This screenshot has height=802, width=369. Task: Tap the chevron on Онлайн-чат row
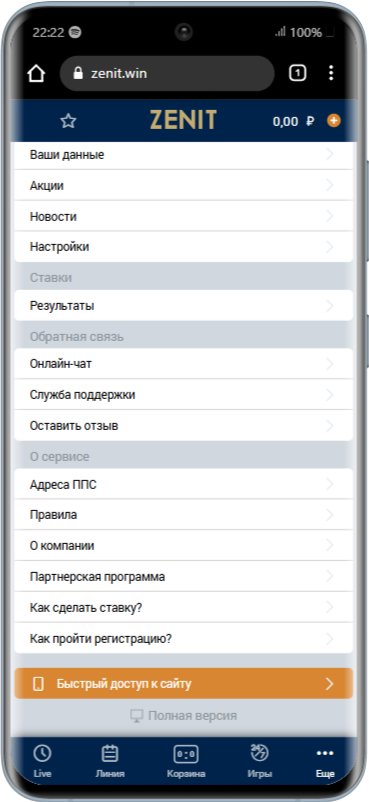pos(330,364)
